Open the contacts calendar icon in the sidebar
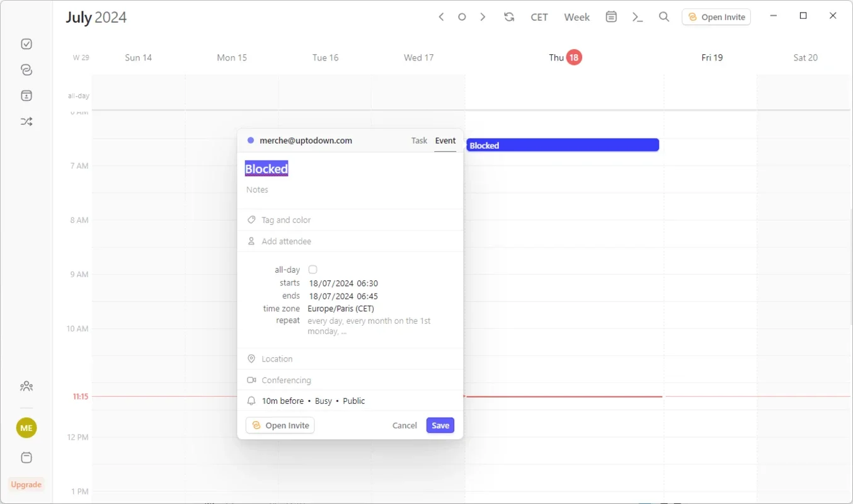Image resolution: width=853 pixels, height=504 pixels. pyautogui.click(x=26, y=96)
